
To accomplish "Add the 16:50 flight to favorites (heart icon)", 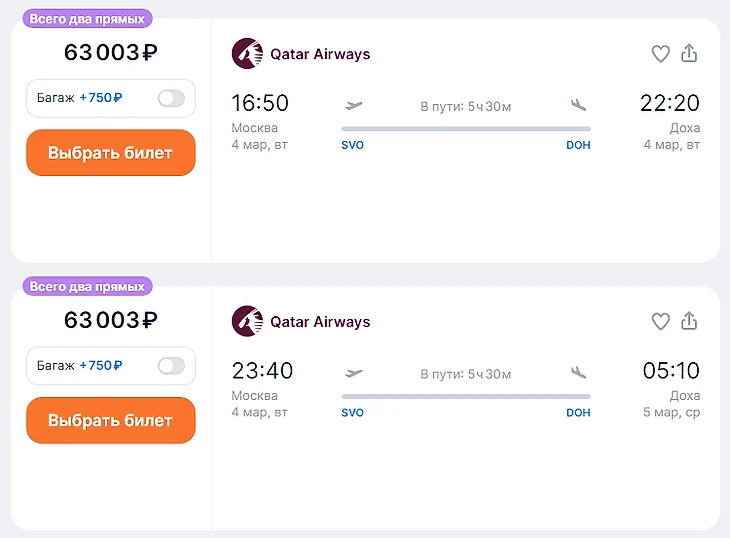I will pos(660,54).
